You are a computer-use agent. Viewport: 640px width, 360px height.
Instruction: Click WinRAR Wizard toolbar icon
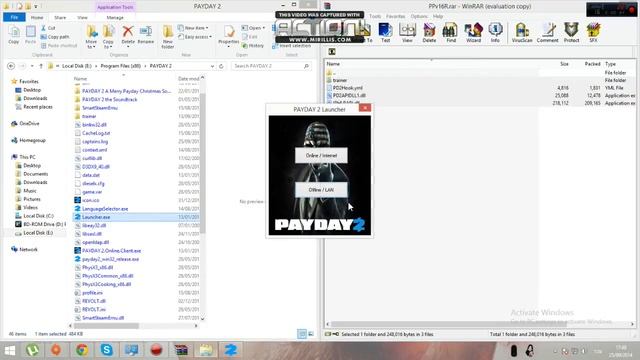click(x=473, y=33)
